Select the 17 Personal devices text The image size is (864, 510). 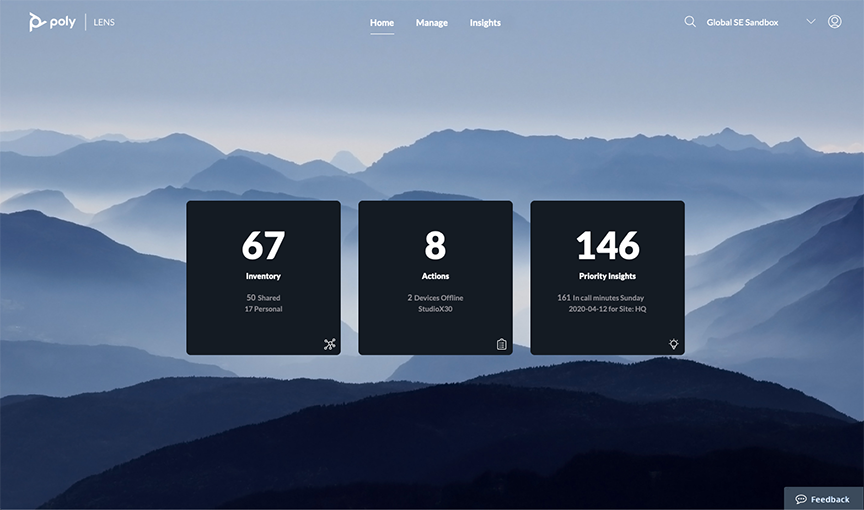tap(263, 309)
